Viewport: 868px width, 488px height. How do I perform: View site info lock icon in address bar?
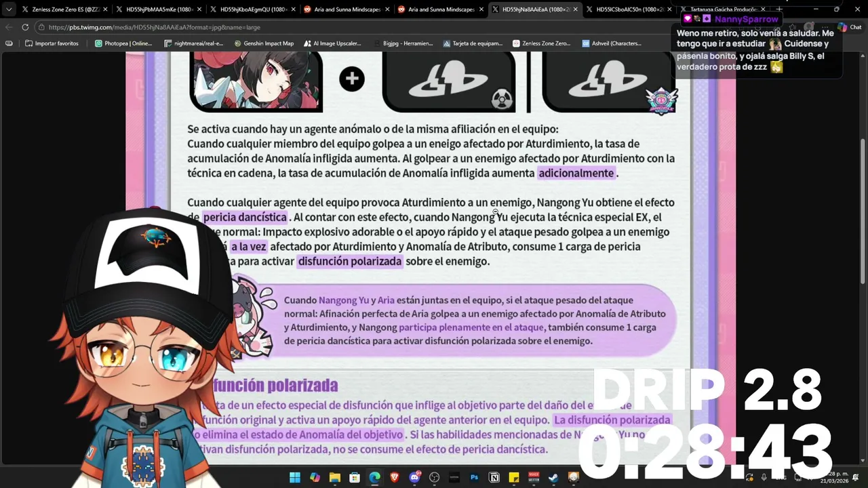[41, 27]
